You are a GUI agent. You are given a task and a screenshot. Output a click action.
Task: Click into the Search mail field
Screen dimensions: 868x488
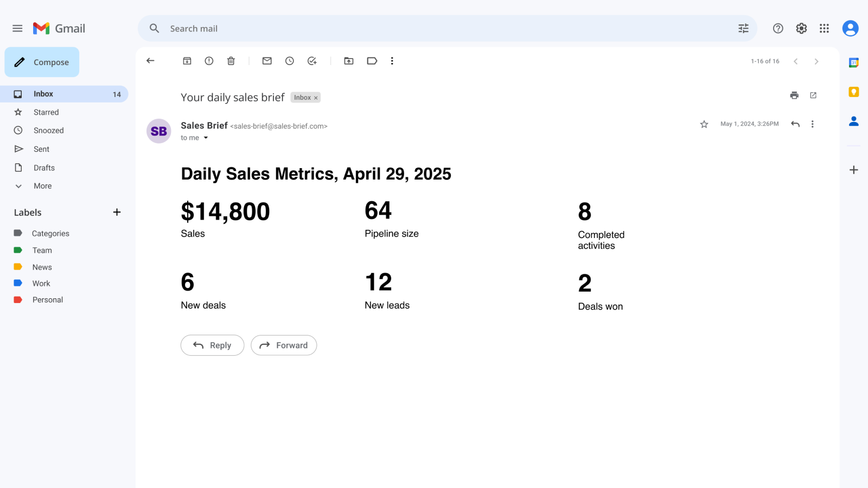(x=434, y=29)
